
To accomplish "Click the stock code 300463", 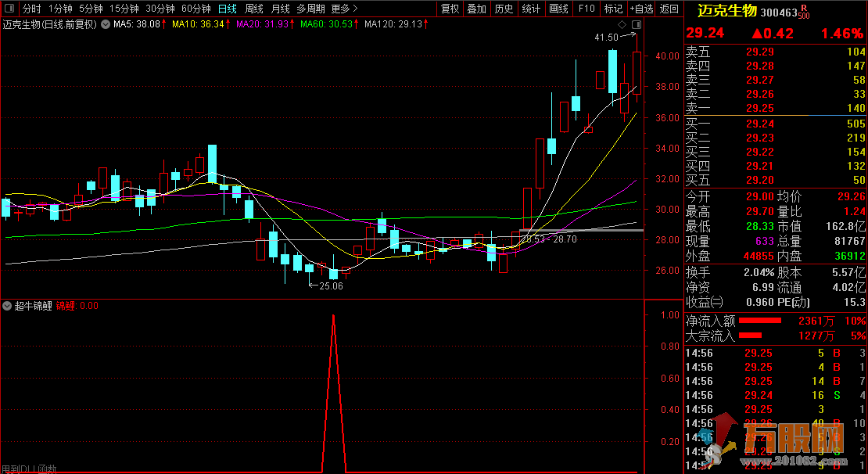I will click(779, 13).
